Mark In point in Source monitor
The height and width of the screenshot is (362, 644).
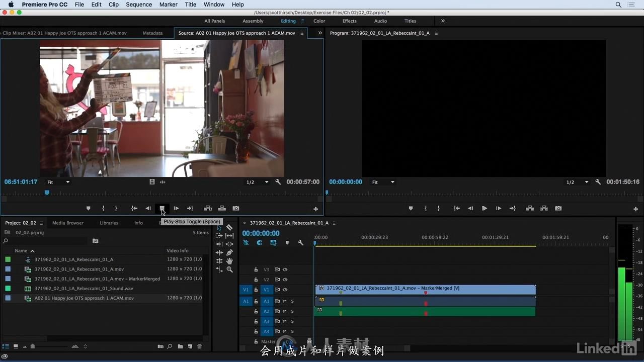click(103, 208)
